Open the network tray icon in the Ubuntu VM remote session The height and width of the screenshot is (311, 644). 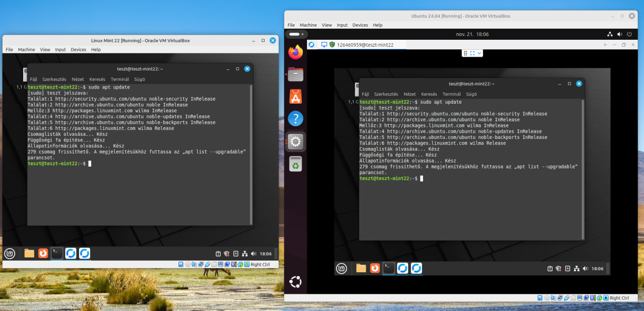click(x=576, y=269)
